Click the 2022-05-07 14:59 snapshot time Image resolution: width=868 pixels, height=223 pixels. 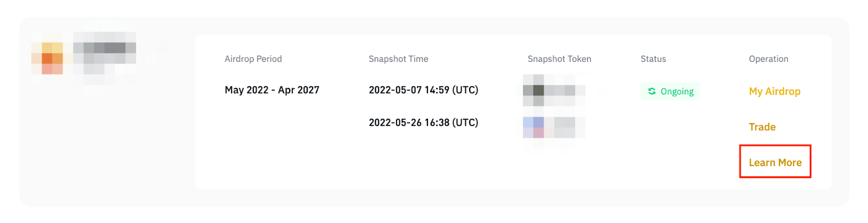coord(423,90)
